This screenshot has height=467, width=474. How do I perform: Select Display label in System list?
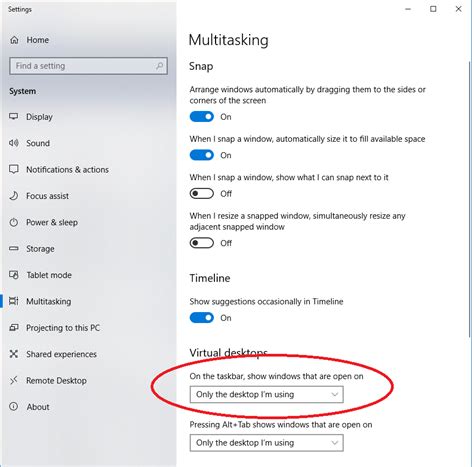[39, 117]
